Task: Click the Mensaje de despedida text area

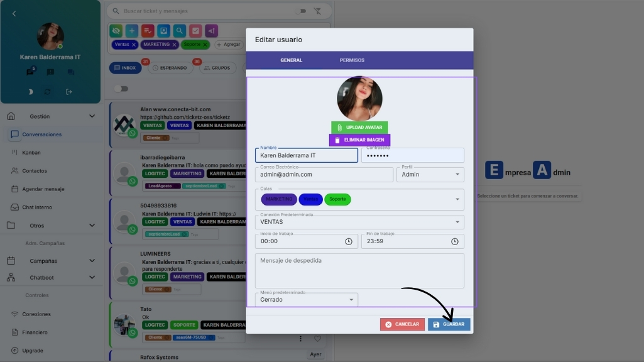Action: [x=359, y=271]
